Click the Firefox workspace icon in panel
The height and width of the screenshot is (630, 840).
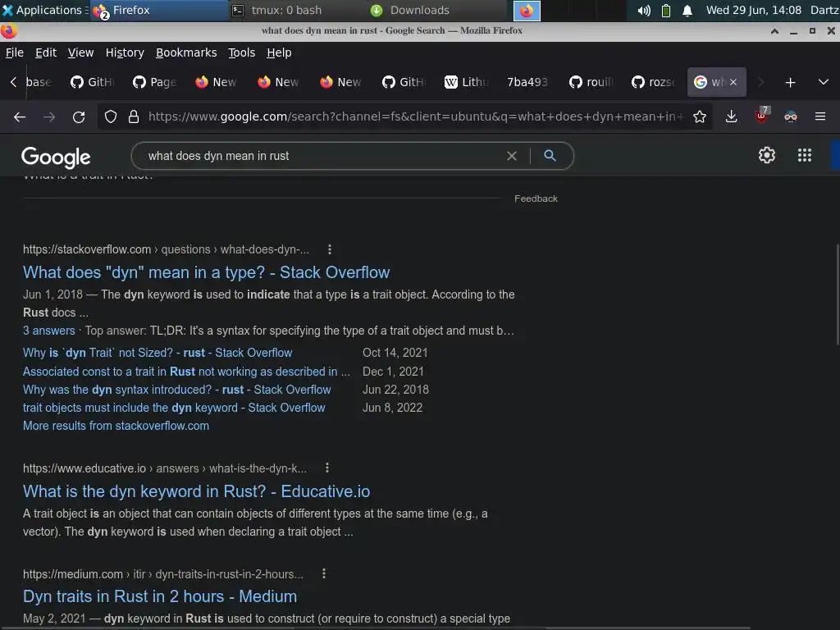(527, 11)
